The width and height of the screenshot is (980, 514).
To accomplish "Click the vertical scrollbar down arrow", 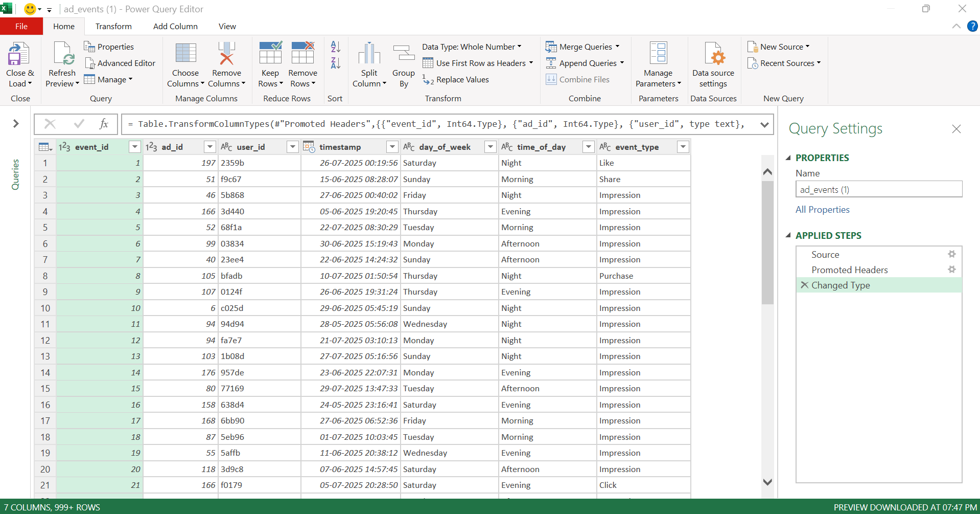I will 767,482.
